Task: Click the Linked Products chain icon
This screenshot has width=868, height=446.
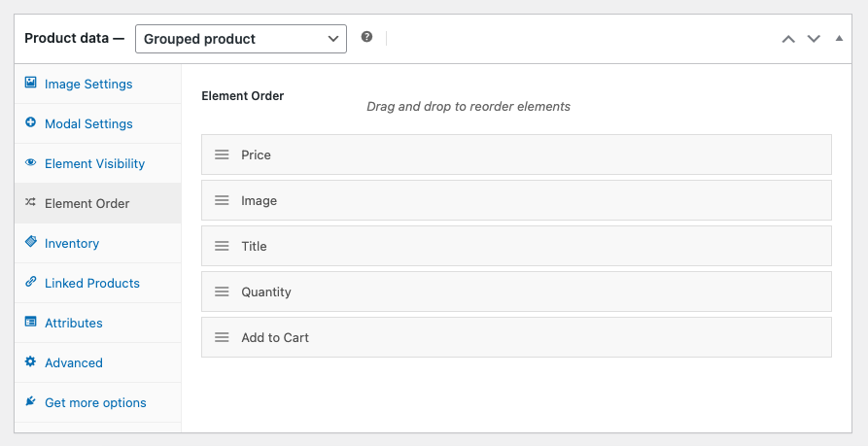Action: click(30, 283)
